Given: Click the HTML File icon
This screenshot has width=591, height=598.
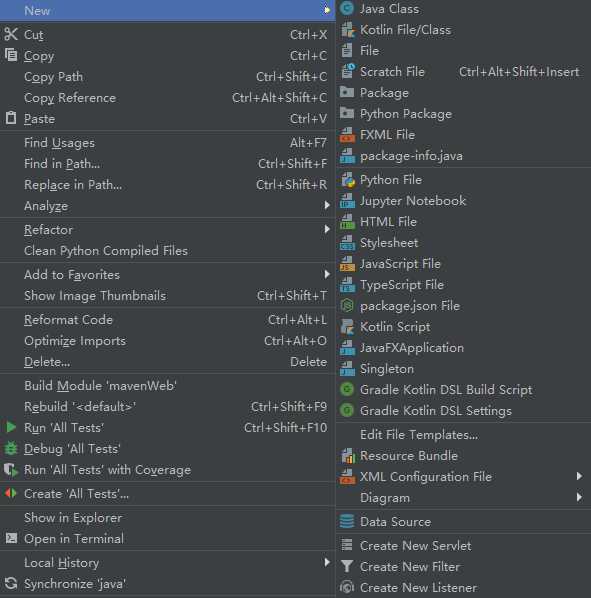Looking at the screenshot, I should pyautogui.click(x=347, y=222).
